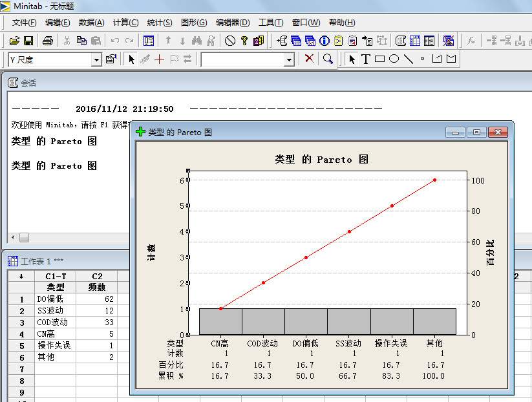Minimize the 类型 的 Pareto 图 window
This screenshot has width=532, height=402.
pos(455,132)
